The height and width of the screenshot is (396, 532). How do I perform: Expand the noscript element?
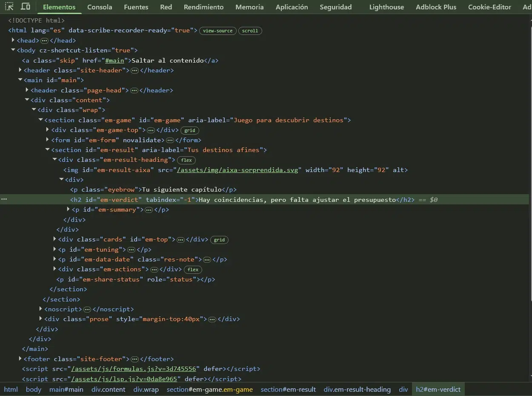[40, 309]
